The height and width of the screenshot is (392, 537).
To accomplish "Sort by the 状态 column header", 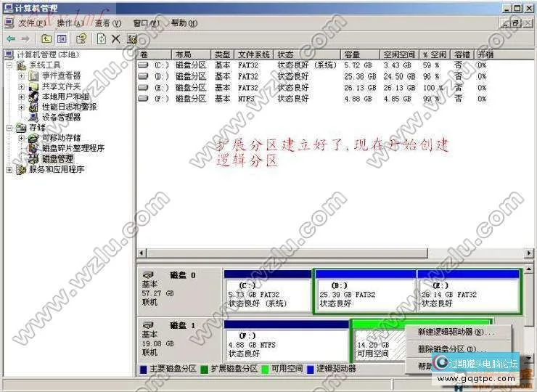I will pos(306,54).
